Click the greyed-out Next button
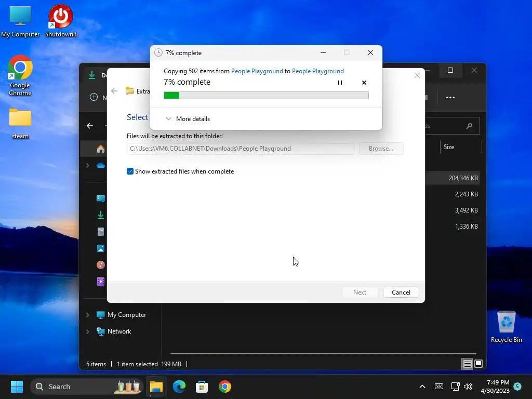The width and height of the screenshot is (532, 399). [360, 292]
